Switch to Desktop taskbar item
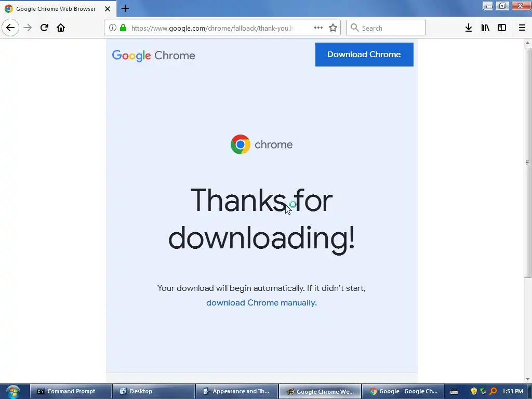 pyautogui.click(x=154, y=391)
